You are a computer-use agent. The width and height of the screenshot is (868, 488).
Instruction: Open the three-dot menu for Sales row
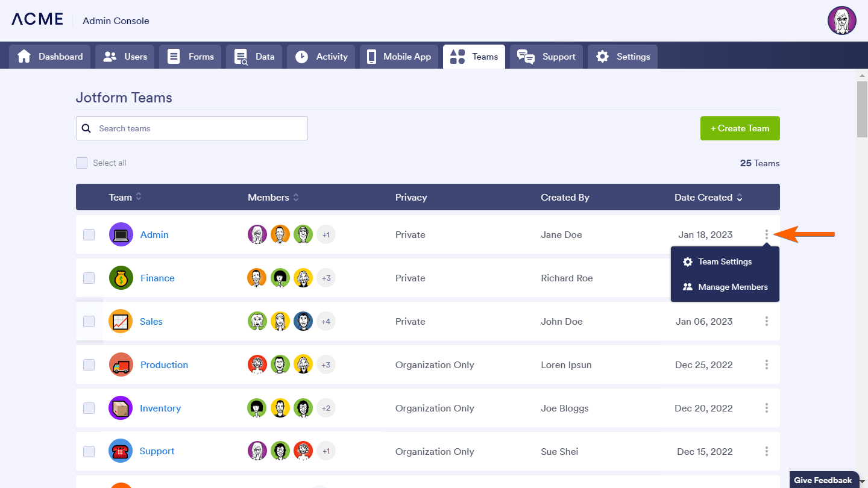pyautogui.click(x=766, y=321)
